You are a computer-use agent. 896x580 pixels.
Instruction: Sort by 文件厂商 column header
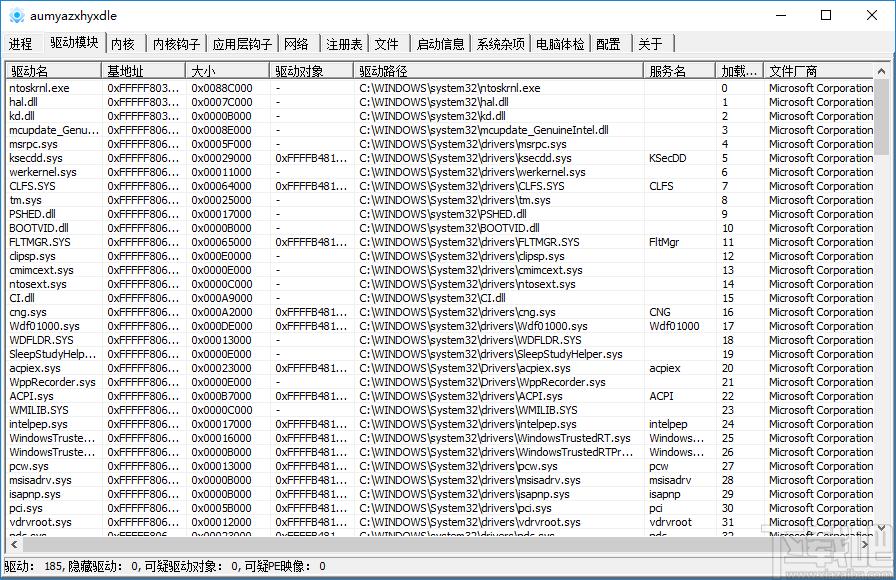click(x=818, y=71)
